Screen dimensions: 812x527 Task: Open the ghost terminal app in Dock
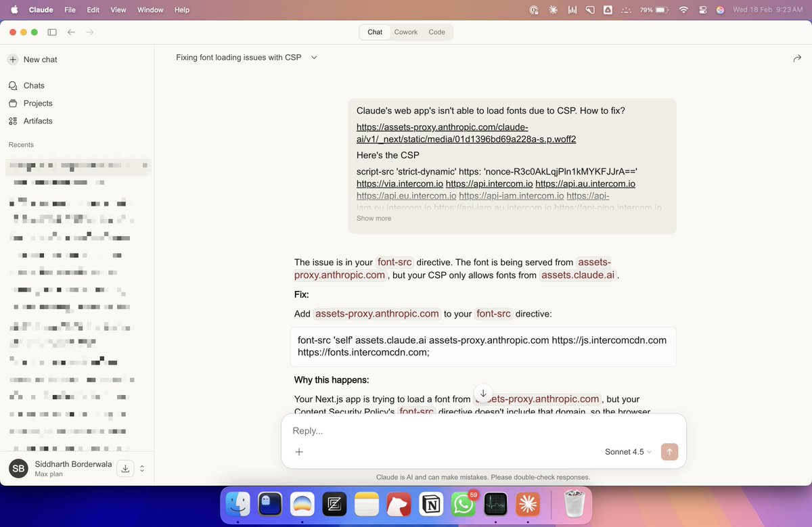(x=270, y=504)
